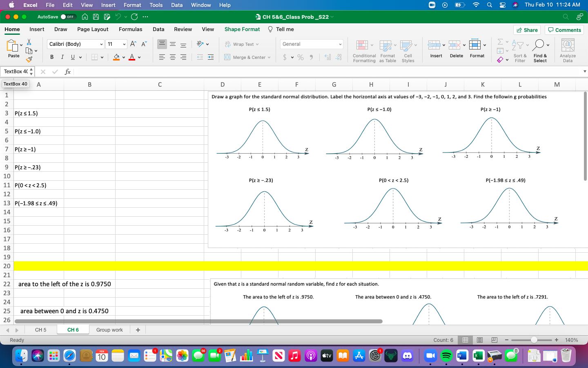Viewport: 588px width, 368px height.
Task: Open the Formulas ribbon tab
Action: click(x=130, y=29)
